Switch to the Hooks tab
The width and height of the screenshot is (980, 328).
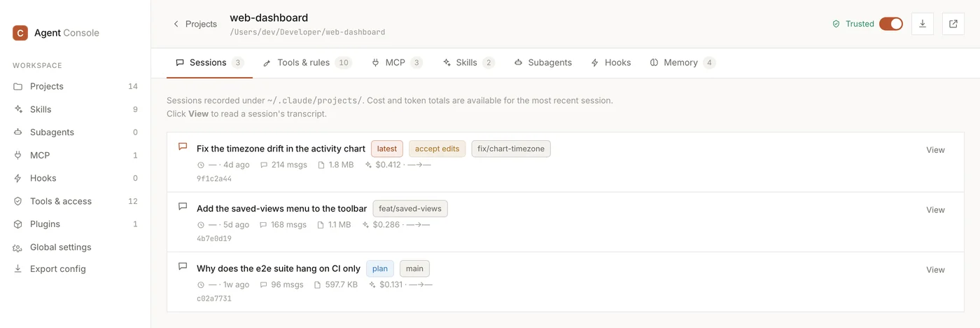point(610,62)
